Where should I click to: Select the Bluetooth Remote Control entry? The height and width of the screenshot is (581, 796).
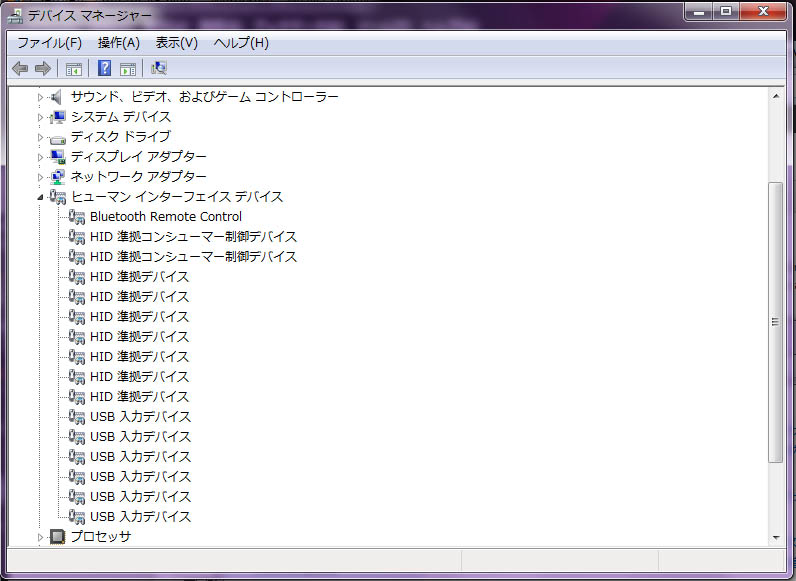(165, 217)
